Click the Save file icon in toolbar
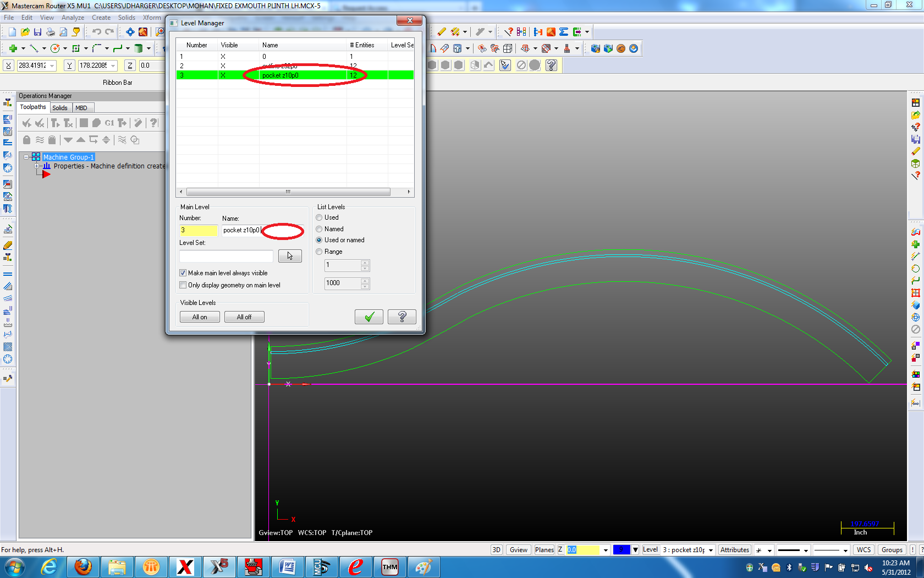Image resolution: width=924 pixels, height=578 pixels. [x=37, y=32]
